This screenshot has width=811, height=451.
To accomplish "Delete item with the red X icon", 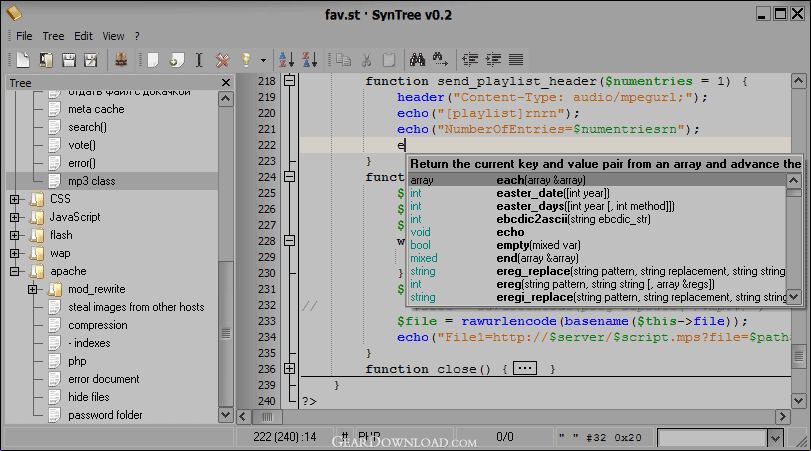I will tap(223, 60).
